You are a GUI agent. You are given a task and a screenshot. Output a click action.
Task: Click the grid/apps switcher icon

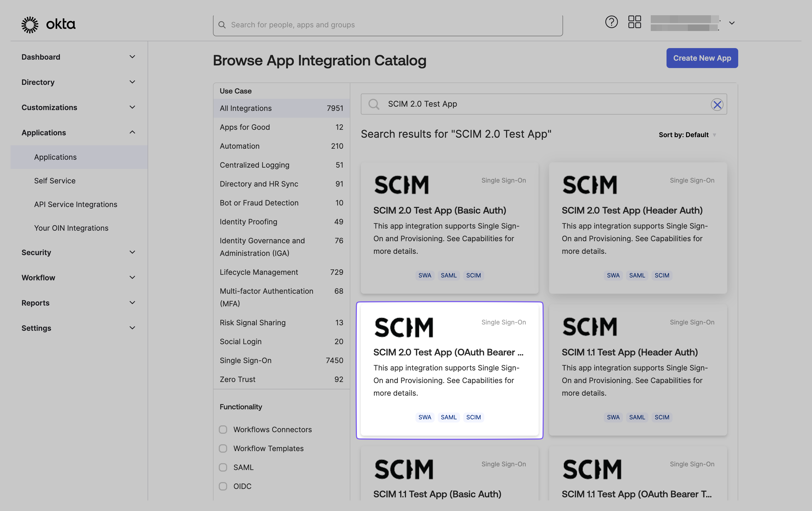pyautogui.click(x=635, y=22)
